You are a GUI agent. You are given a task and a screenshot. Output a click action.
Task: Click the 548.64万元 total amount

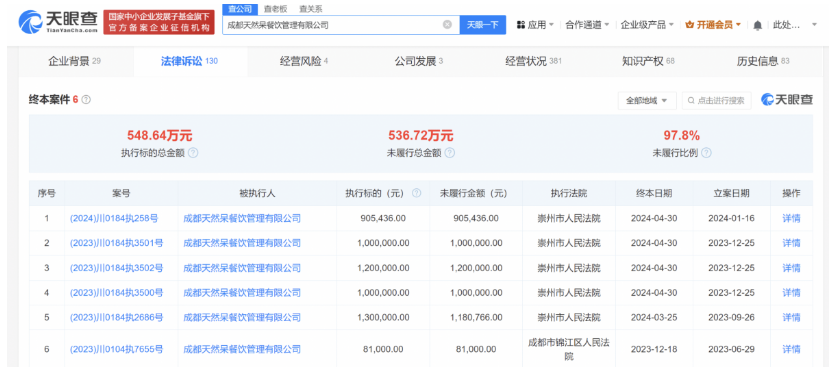click(159, 136)
